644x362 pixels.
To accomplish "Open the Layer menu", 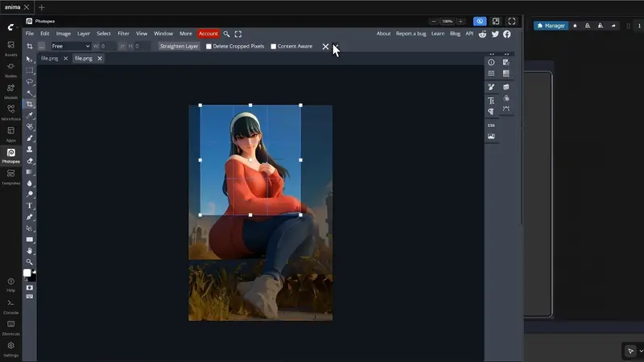I will click(84, 34).
